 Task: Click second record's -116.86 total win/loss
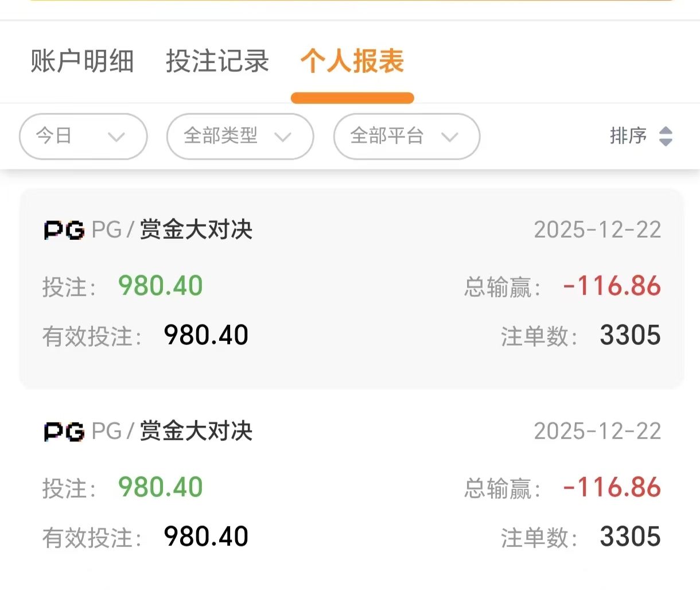pyautogui.click(x=612, y=487)
